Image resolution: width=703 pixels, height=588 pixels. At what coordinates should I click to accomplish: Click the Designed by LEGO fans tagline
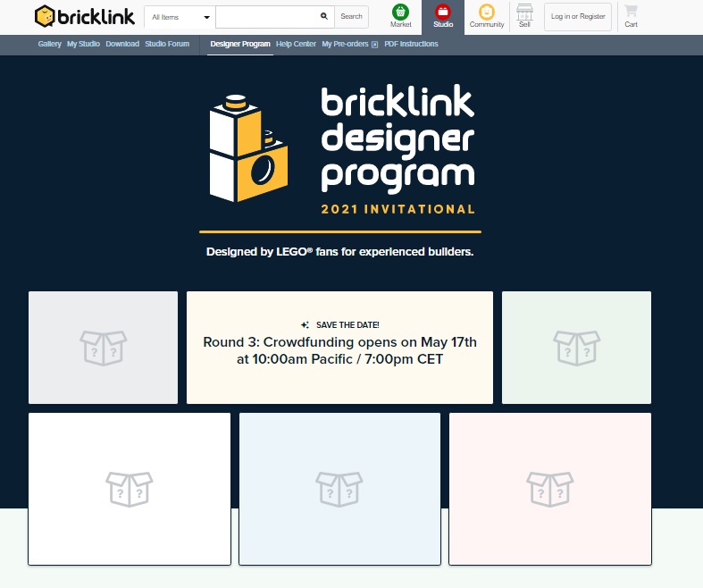[x=339, y=252]
